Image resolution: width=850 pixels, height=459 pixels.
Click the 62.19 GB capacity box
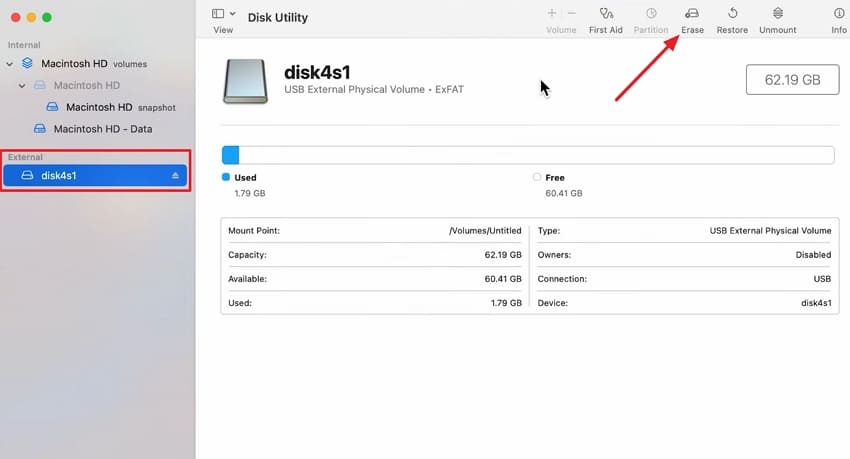pyautogui.click(x=793, y=80)
